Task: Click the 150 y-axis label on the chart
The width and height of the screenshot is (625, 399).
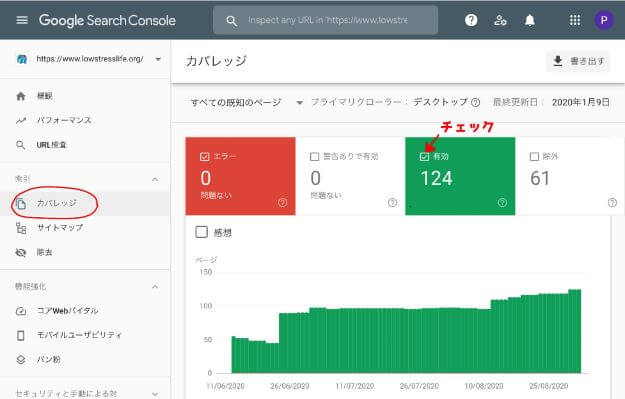Action: point(206,272)
